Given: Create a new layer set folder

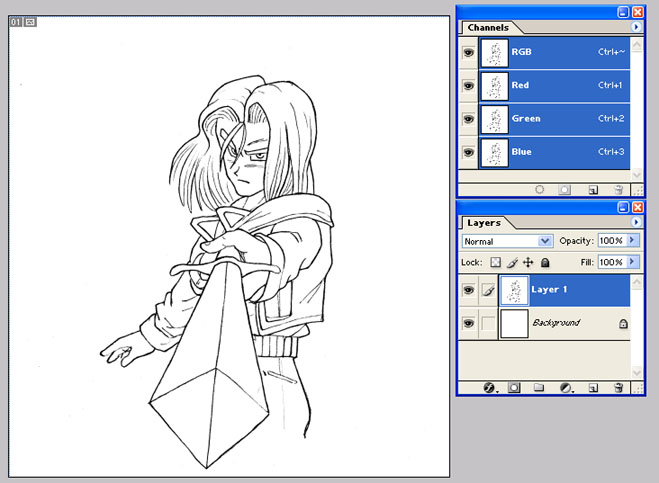Looking at the screenshot, I should pos(539,387).
